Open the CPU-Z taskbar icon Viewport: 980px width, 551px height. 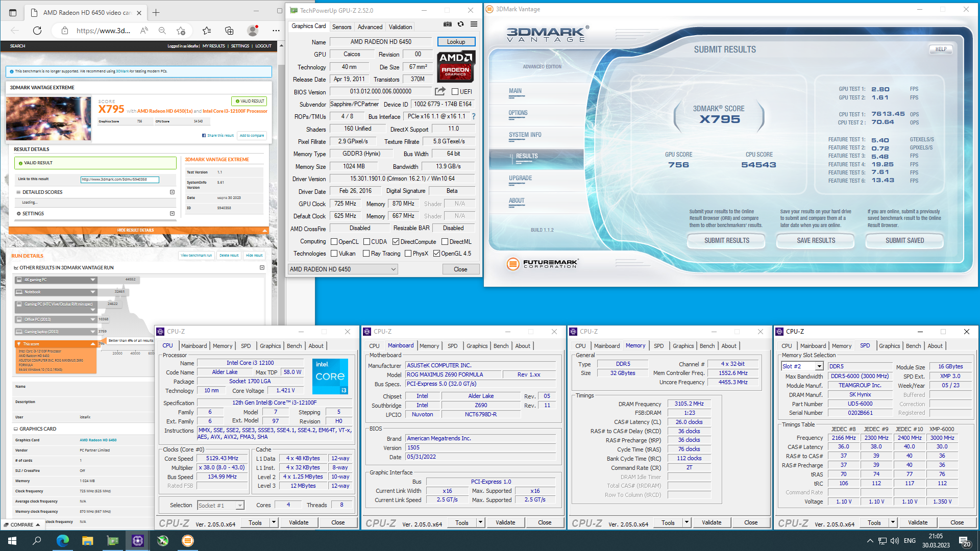click(137, 541)
